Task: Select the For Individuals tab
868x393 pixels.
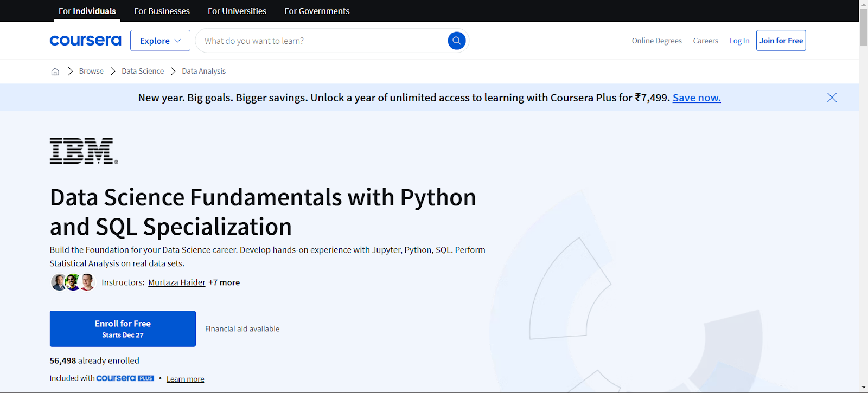Action: [87, 11]
